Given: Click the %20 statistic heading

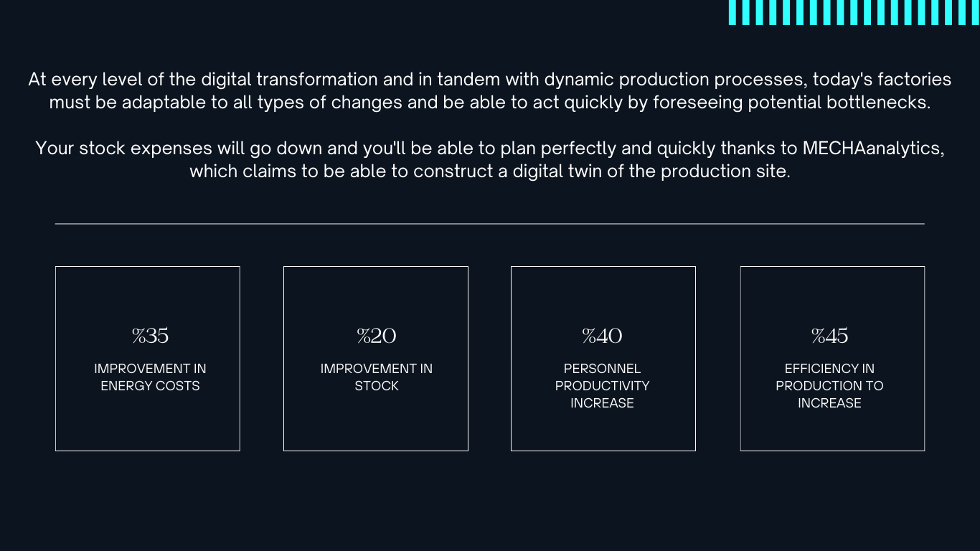Looking at the screenshot, I should pyautogui.click(x=377, y=336).
